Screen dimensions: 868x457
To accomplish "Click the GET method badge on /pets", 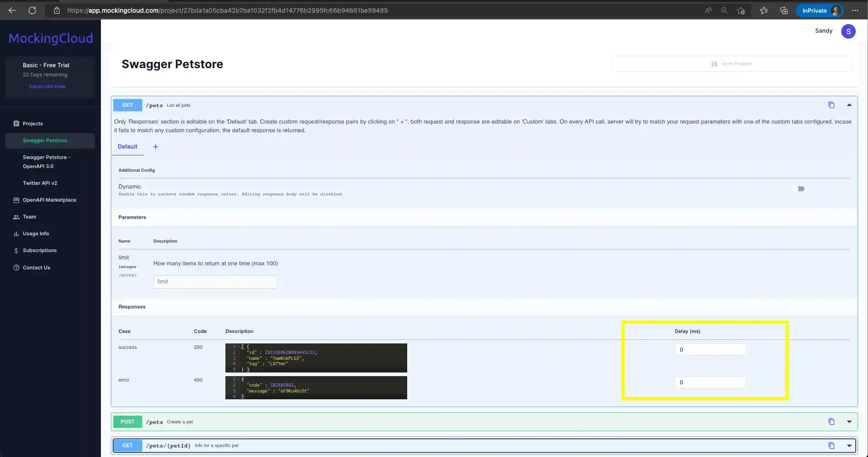I will tap(127, 105).
